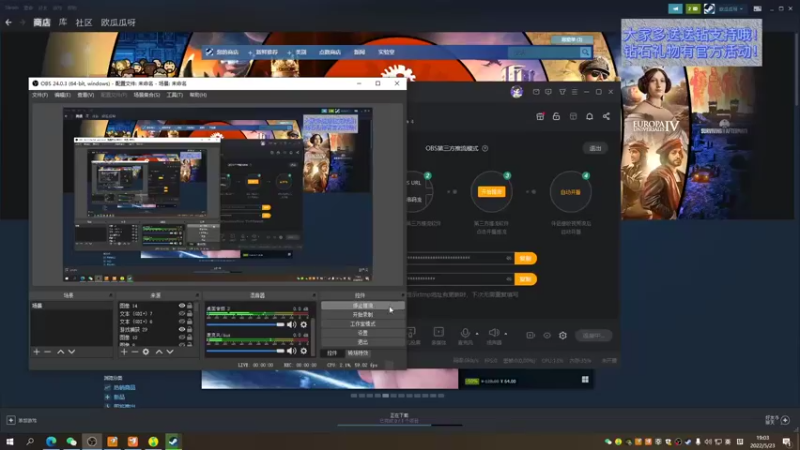Image resolution: width=800 pixels, height=450 pixels.
Task: Adjust 桌面音频 2 volume slider
Action: (x=245, y=324)
